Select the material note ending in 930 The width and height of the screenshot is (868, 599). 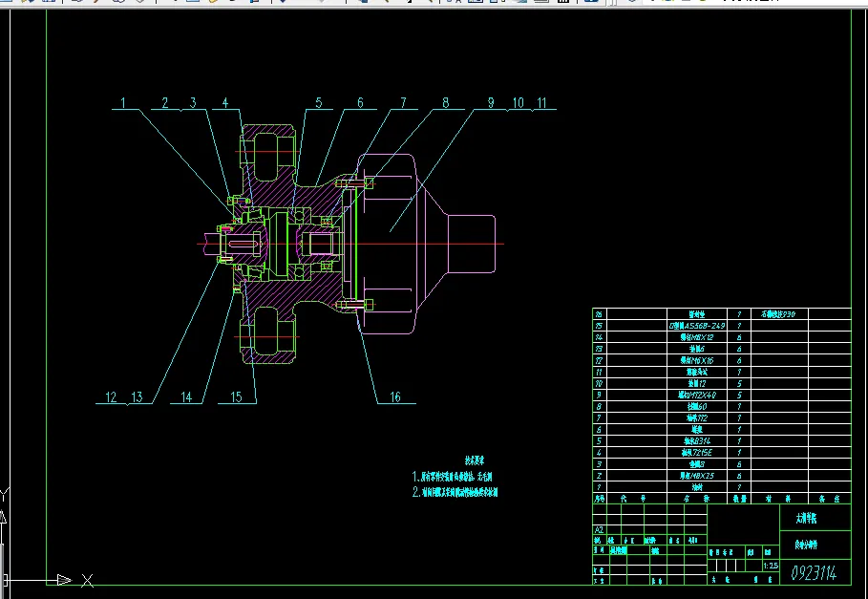point(778,314)
